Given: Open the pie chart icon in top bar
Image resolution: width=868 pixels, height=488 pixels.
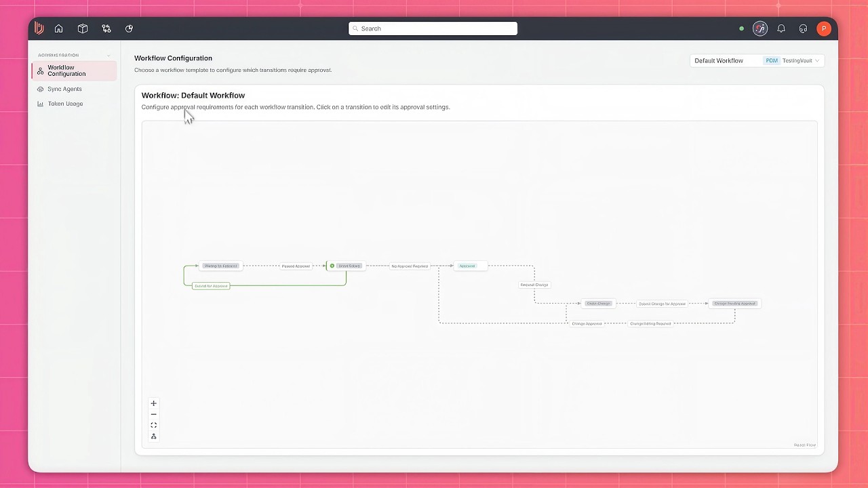Looking at the screenshot, I should click(129, 28).
